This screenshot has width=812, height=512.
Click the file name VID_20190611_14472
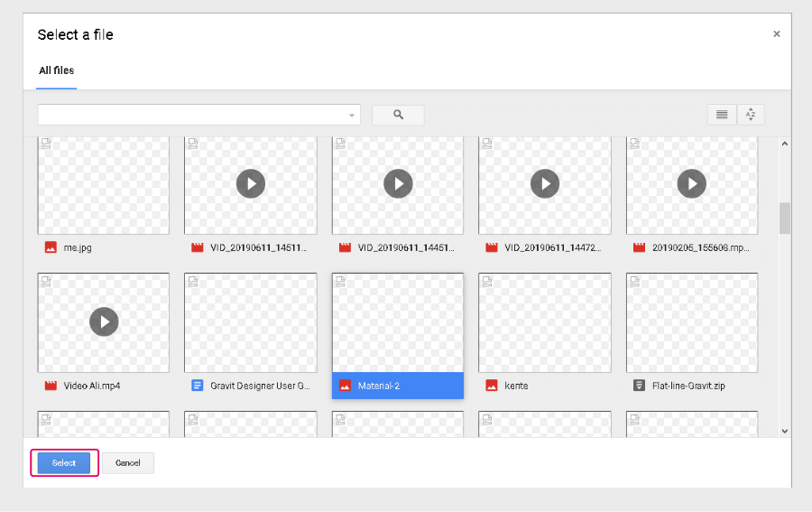[552, 247]
